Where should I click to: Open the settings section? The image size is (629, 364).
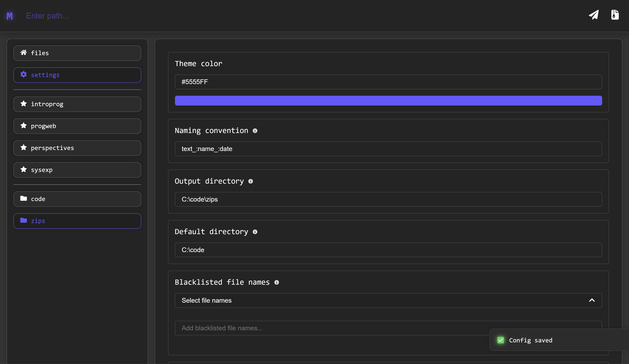pos(77,75)
